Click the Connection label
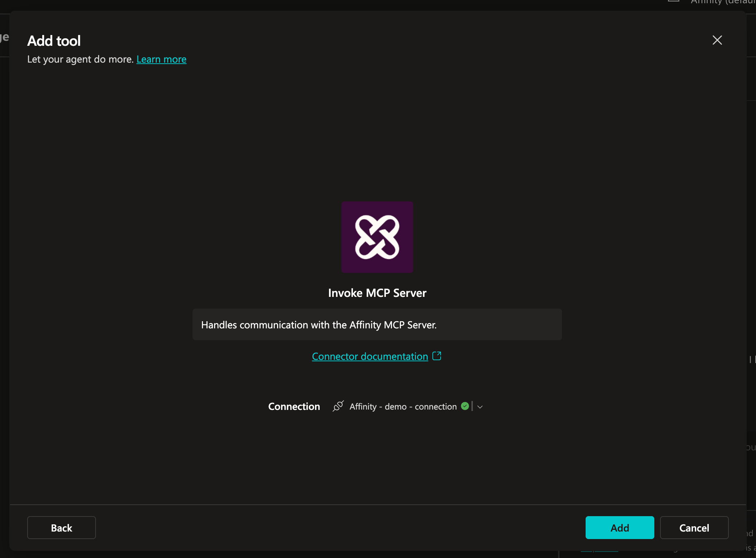Screen dimensions: 756x558 pos(294,407)
